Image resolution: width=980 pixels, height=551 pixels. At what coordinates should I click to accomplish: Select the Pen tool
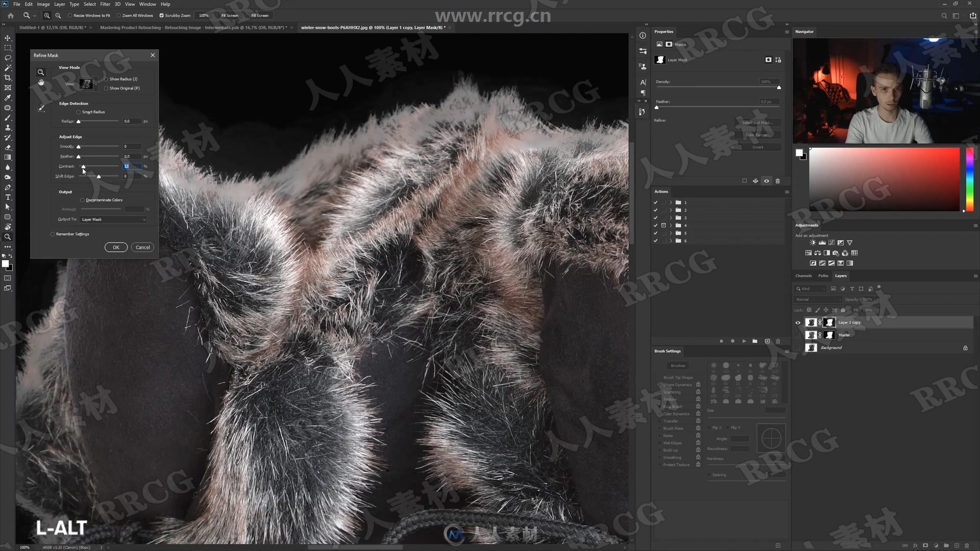(8, 187)
